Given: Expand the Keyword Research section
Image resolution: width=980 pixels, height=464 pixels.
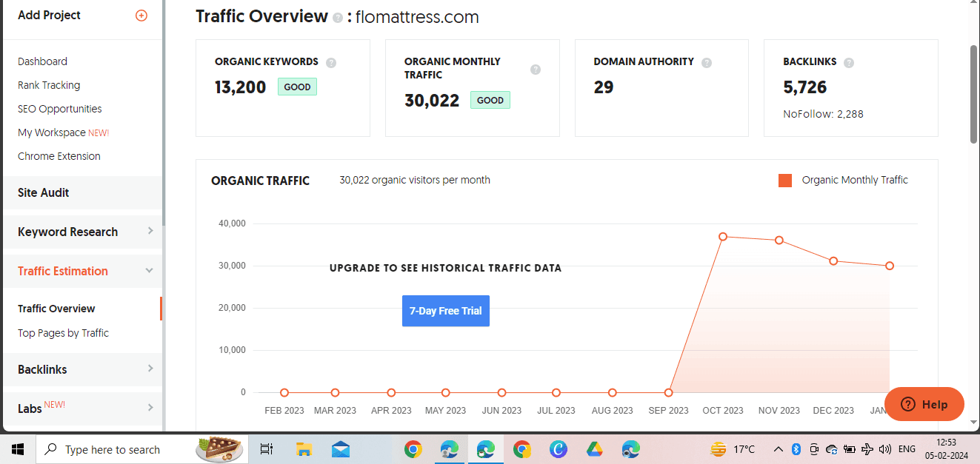Looking at the screenshot, I should [x=82, y=232].
